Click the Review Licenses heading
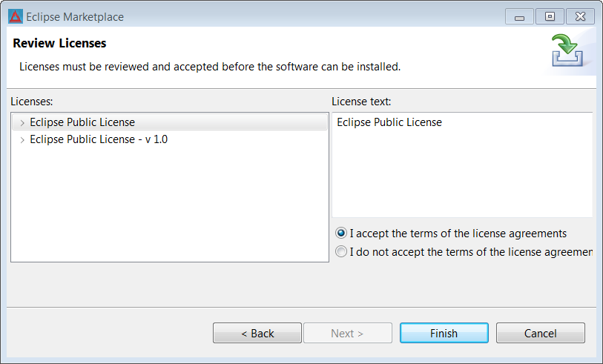This screenshot has height=364, width=603. pos(59,43)
